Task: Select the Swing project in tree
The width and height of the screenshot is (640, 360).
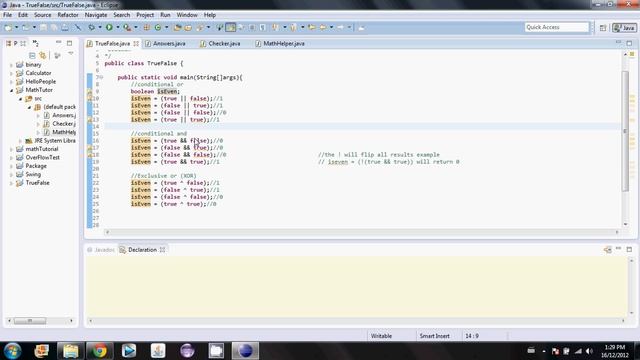Action: [33, 174]
